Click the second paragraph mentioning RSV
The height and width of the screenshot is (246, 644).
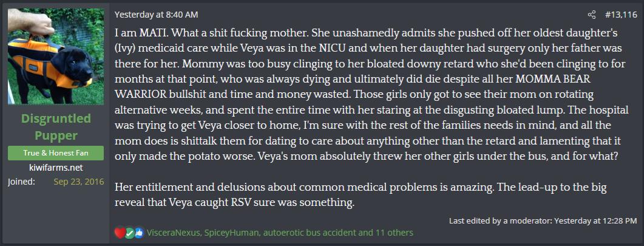tap(361, 195)
